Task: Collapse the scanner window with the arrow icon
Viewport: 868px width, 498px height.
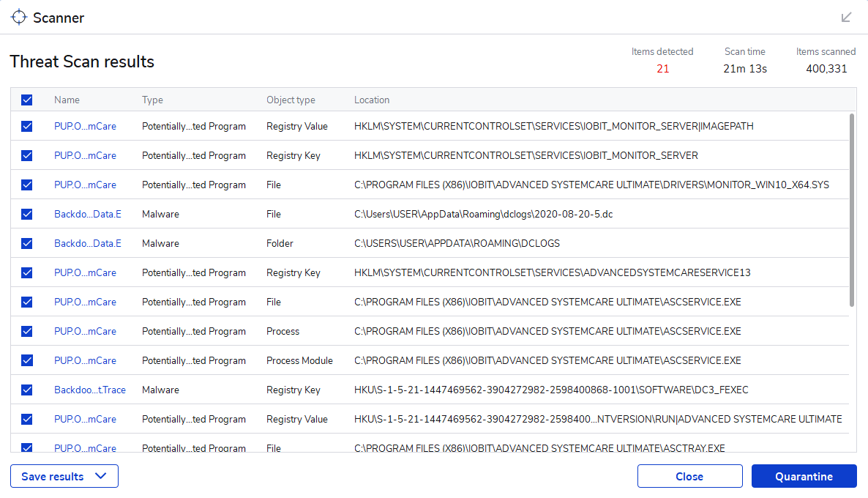Action: tap(846, 17)
